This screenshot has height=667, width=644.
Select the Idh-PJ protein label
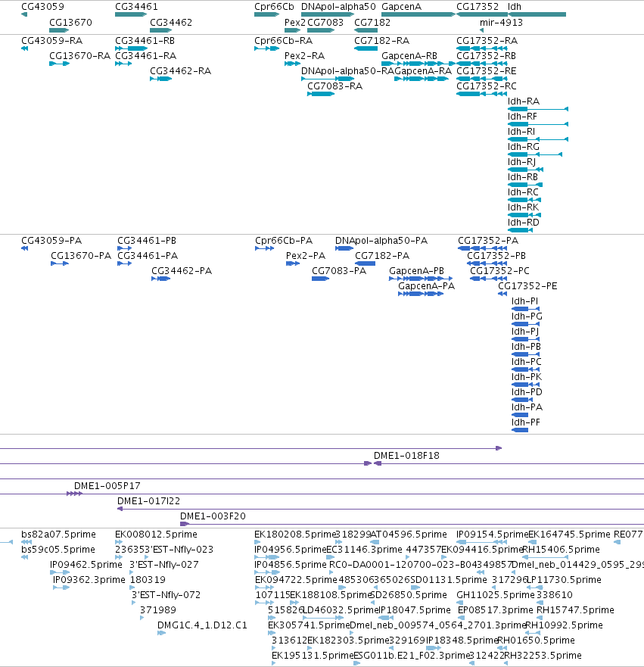coord(525,332)
